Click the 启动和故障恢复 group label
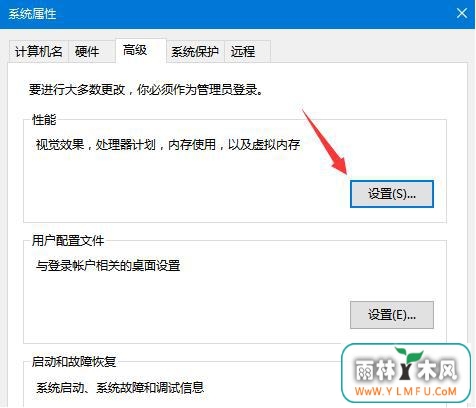 point(74,362)
